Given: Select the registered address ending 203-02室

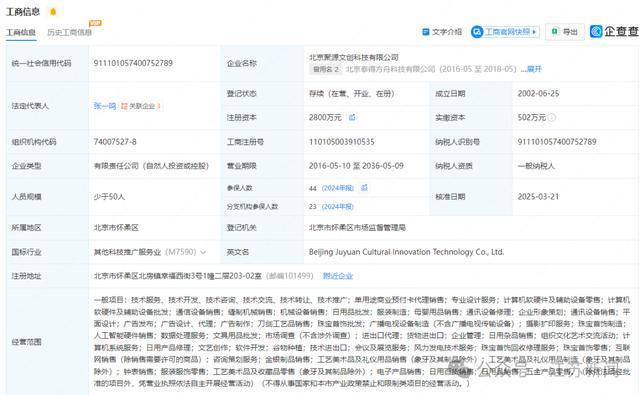Looking at the screenshot, I should tap(178, 276).
